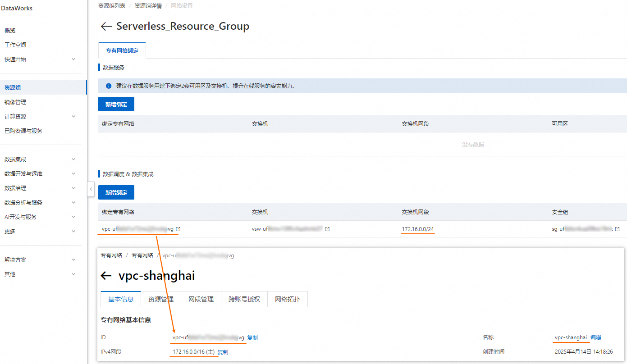
Task: Click 资源组列表 breadcrumb
Action: point(111,6)
